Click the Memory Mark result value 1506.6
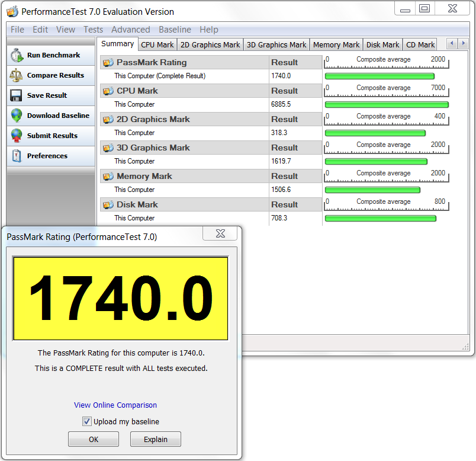 click(281, 190)
